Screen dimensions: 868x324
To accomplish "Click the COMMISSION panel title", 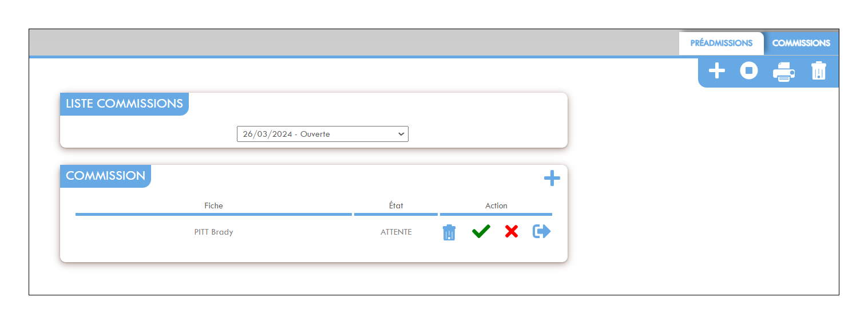I will pyautogui.click(x=105, y=176).
